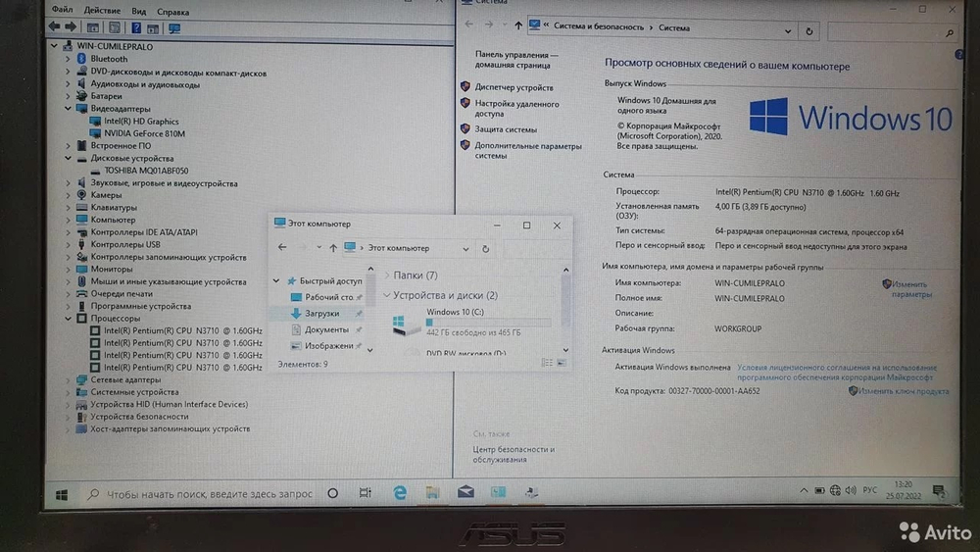Open Центр безопасности и обслуживания link
Image resolution: width=980 pixels, height=552 pixels.
[x=514, y=455]
